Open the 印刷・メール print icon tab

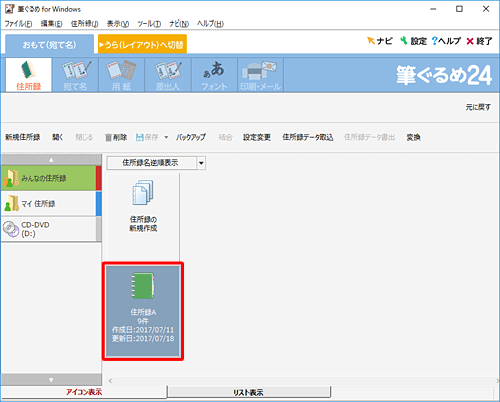pyautogui.click(x=260, y=75)
